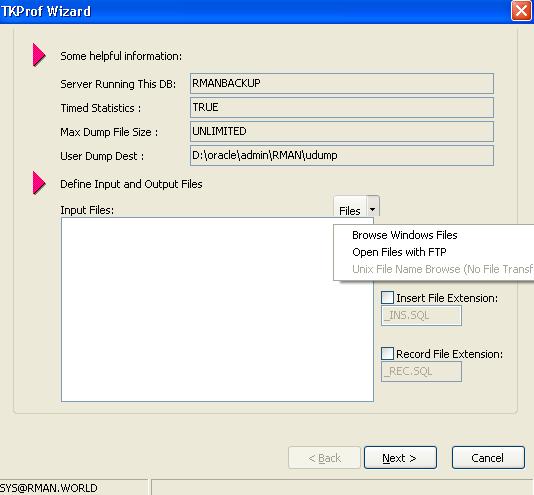Click the 'Define Input and Output Files' heading
This screenshot has height=495, width=534.
point(131,184)
